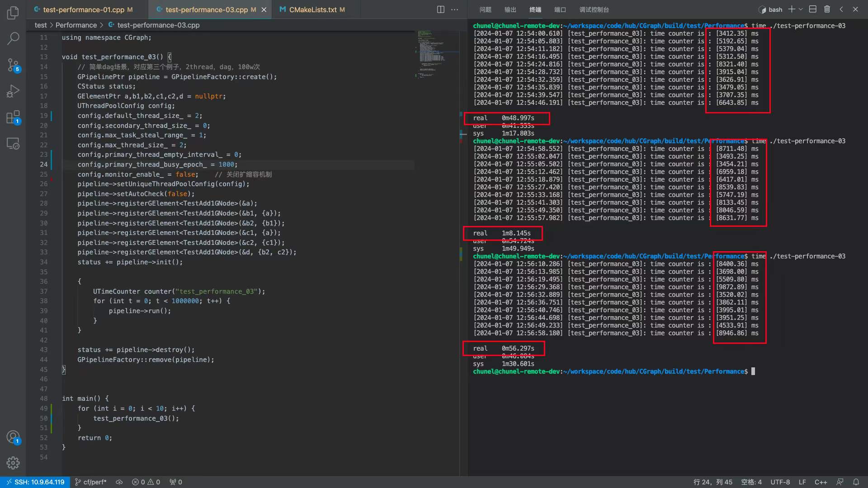Open the 输出 (Output) panel tab
Viewport: 868px width, 488px height.
pyautogui.click(x=510, y=9)
